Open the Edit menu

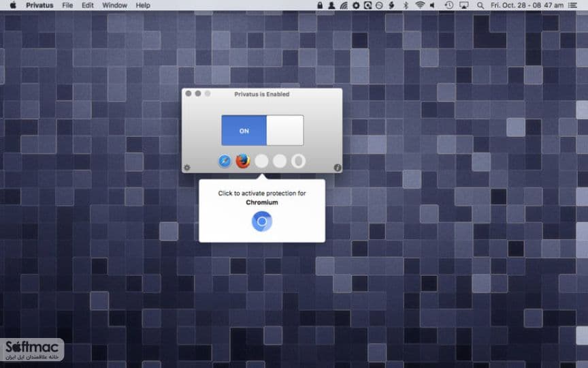[x=88, y=5]
